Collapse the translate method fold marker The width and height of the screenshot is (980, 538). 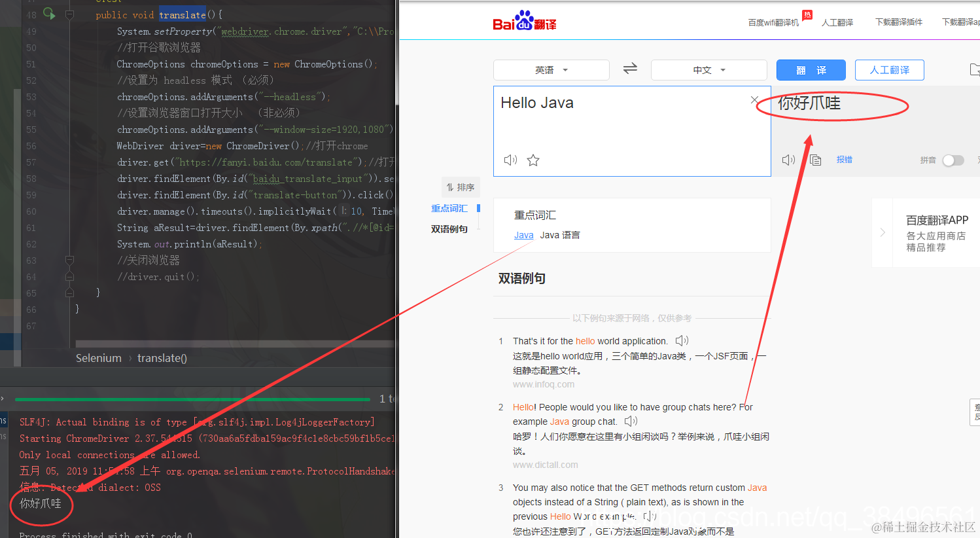(x=69, y=14)
